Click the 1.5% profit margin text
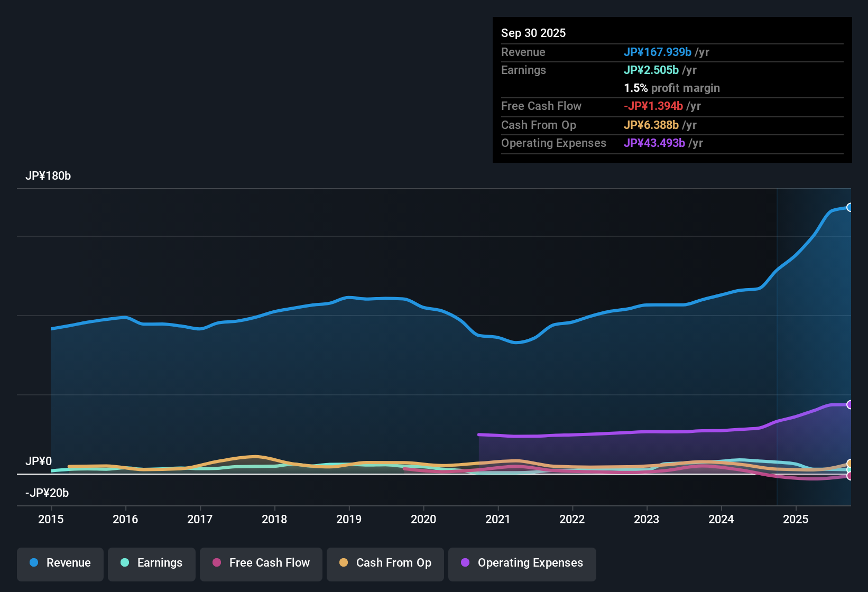Viewport: 868px width, 592px height. click(x=672, y=88)
